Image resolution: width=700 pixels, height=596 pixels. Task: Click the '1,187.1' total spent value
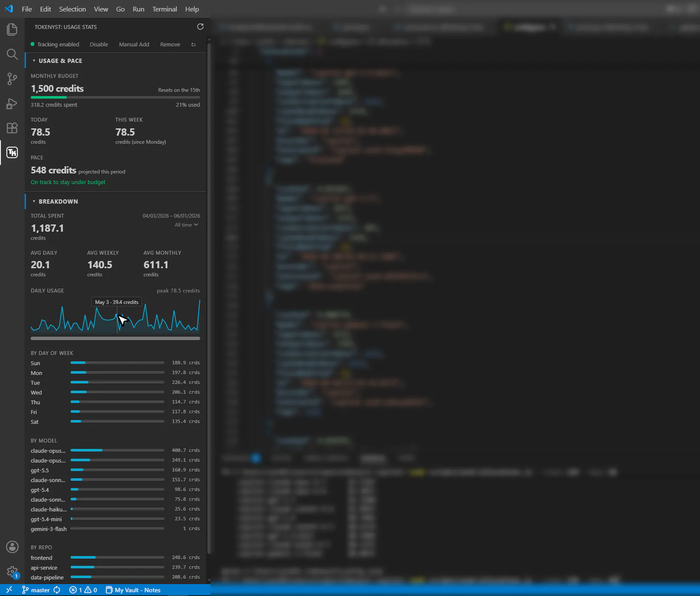click(47, 228)
